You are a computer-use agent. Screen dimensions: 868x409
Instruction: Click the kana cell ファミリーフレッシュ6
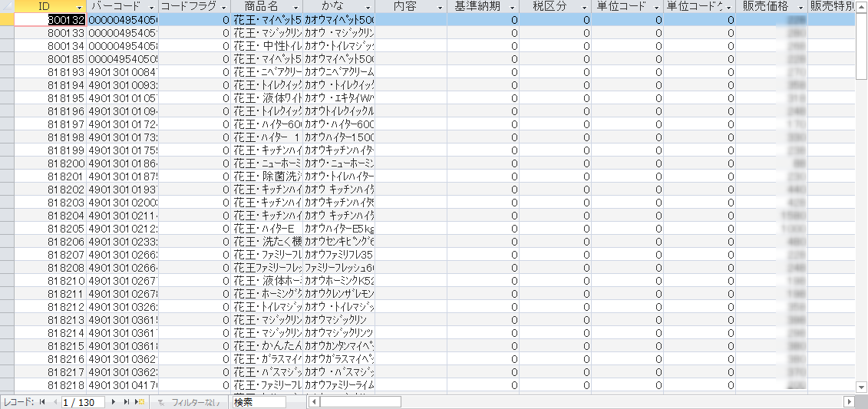(x=338, y=268)
